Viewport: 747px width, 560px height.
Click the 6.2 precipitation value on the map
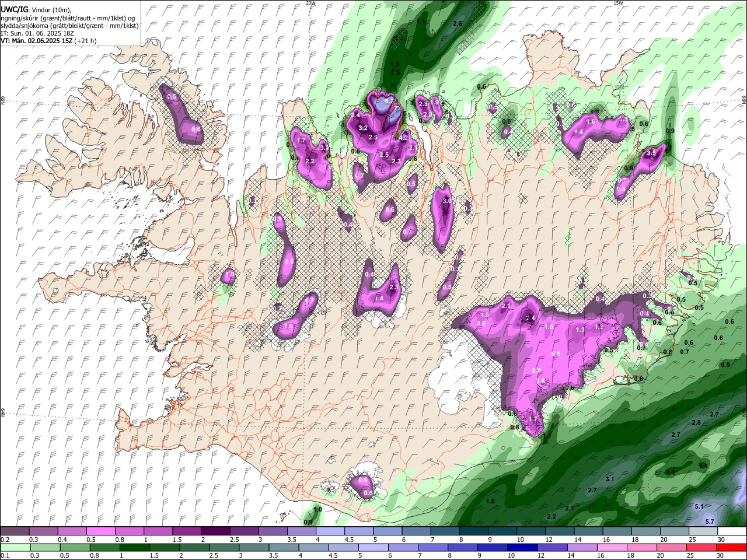389,101
